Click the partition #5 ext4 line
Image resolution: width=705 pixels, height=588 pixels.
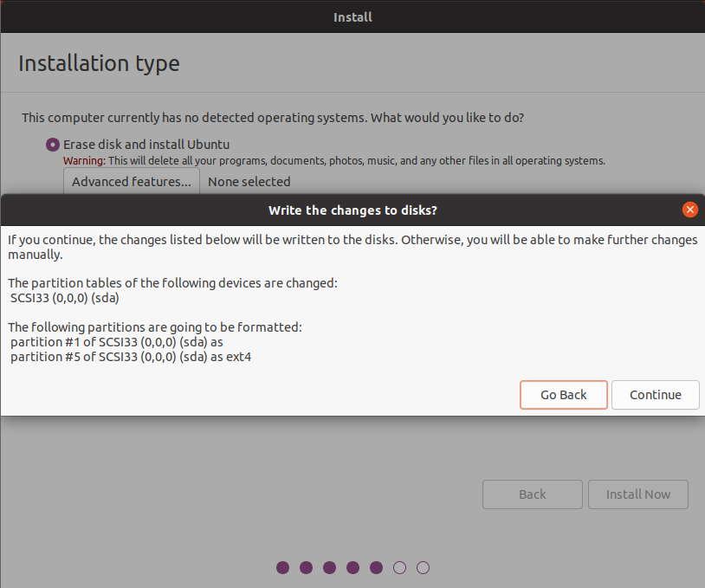131,356
